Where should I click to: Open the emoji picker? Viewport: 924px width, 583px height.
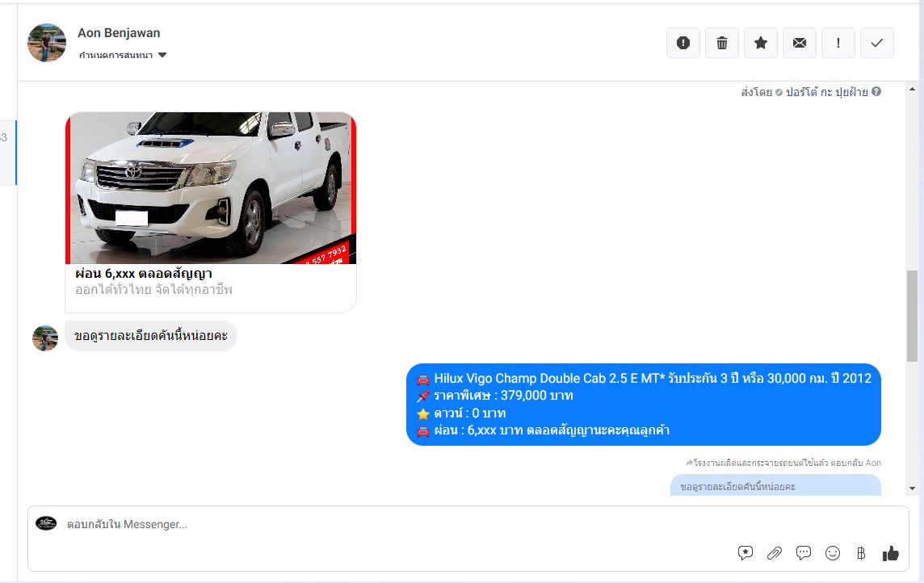click(833, 553)
